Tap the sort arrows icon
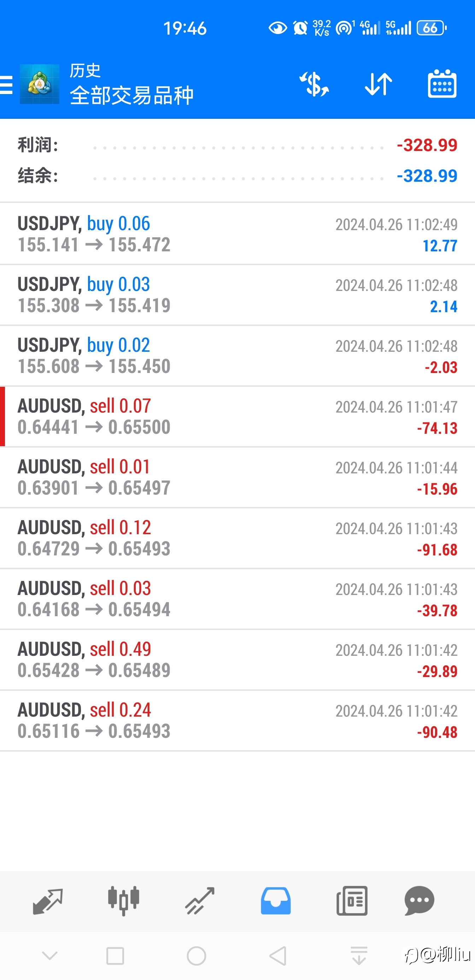 tap(378, 84)
